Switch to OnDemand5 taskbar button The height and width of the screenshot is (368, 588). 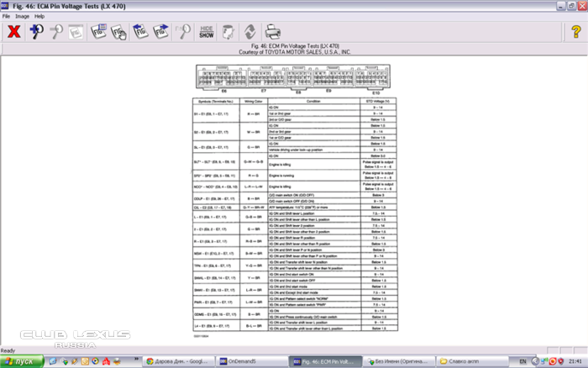252,361
